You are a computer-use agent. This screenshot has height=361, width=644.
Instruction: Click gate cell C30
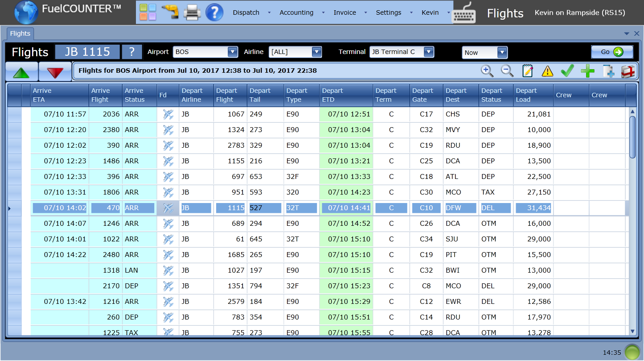point(427,192)
